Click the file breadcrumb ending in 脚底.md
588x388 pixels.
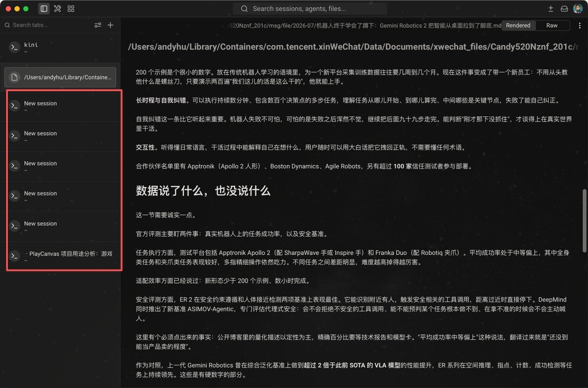coord(364,25)
